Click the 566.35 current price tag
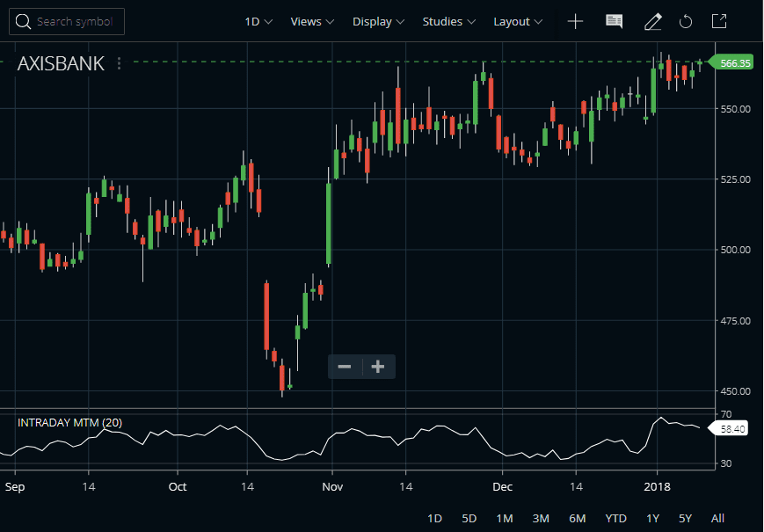 (x=731, y=62)
